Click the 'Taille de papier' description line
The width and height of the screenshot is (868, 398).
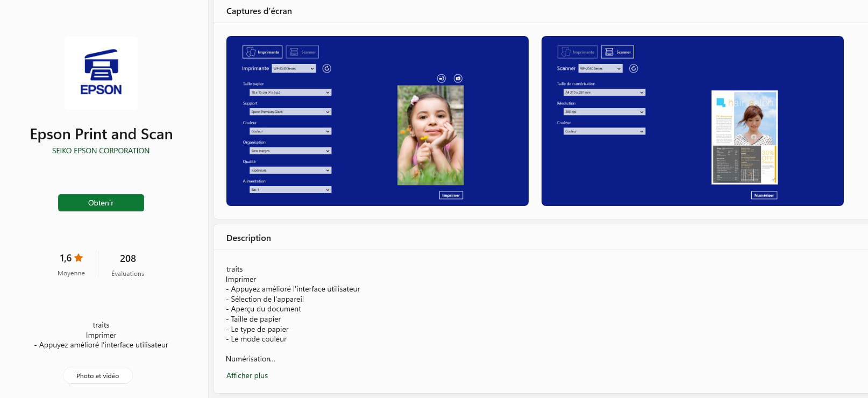tap(253, 319)
